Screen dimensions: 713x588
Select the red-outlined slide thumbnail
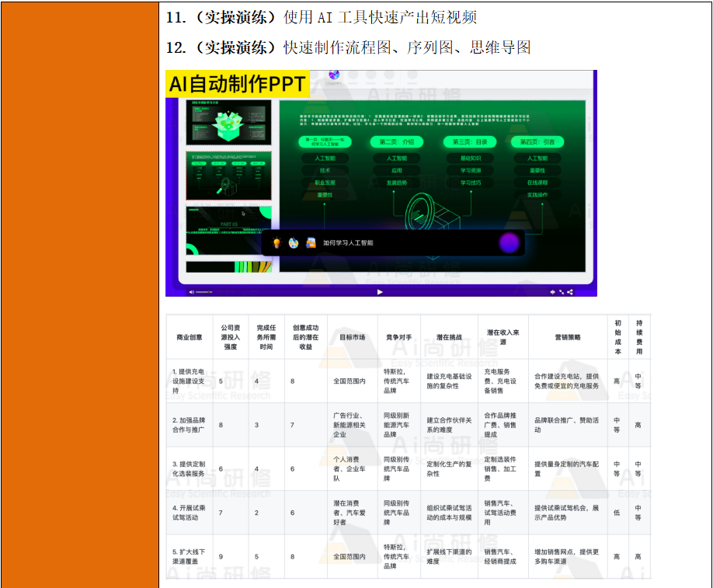point(228,176)
